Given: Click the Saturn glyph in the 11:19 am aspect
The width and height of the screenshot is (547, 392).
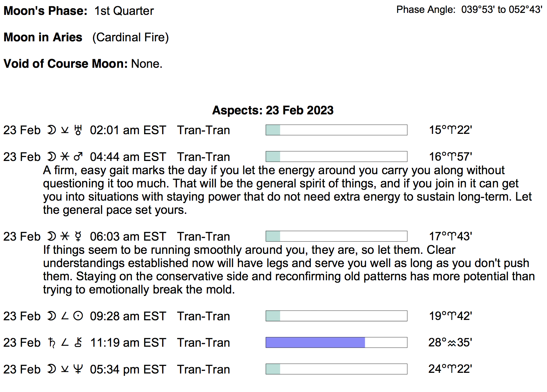Looking at the screenshot, I should pyautogui.click(x=52, y=342).
